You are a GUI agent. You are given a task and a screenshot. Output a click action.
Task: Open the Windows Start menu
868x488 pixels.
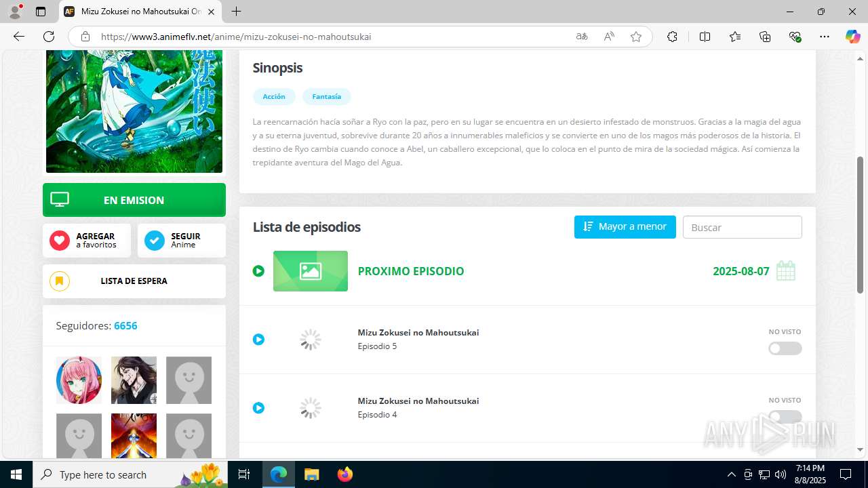click(x=16, y=474)
